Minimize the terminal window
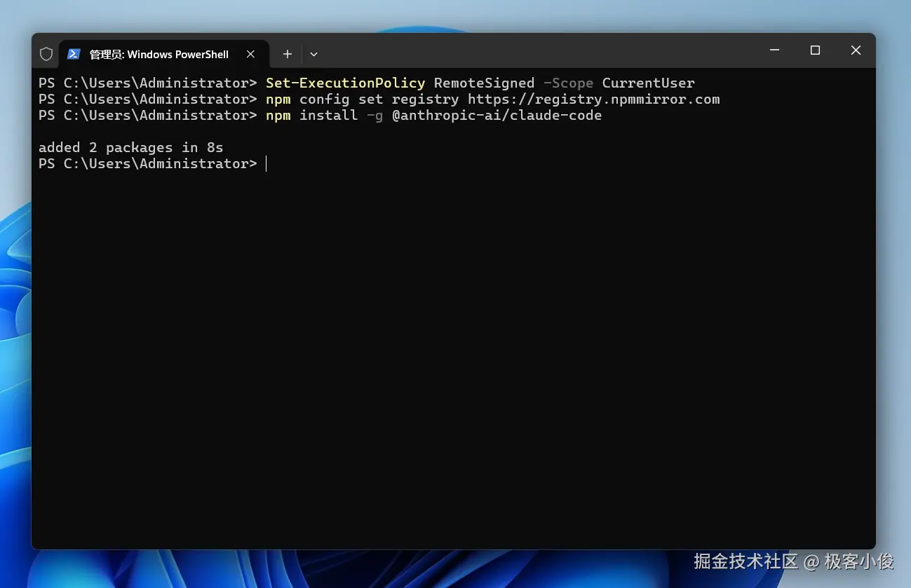Image resolution: width=911 pixels, height=588 pixels. [x=774, y=50]
